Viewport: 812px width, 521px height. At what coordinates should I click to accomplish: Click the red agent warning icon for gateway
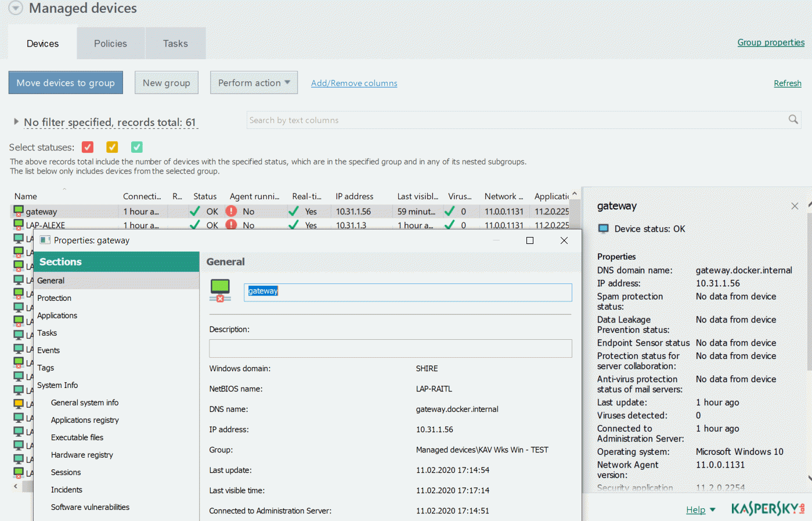point(231,211)
